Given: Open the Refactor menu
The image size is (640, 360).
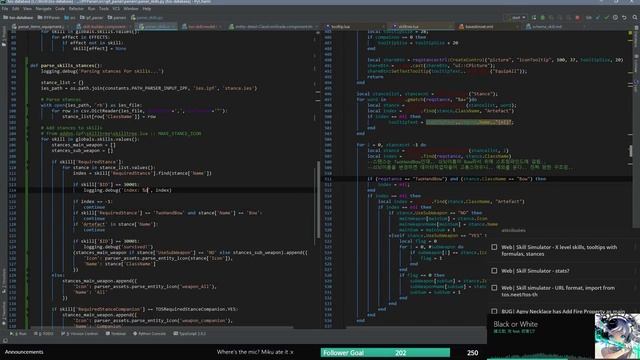Looking at the screenshot, I should (x=76, y=9).
